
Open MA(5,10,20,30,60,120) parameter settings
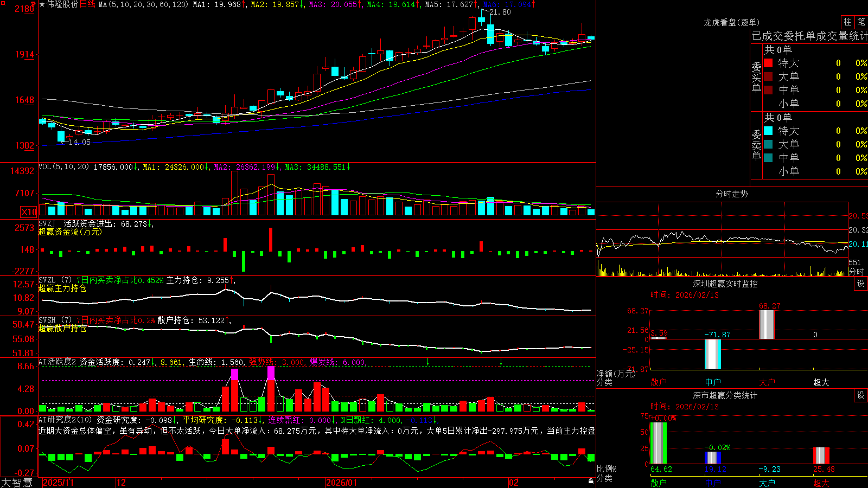(x=143, y=4)
